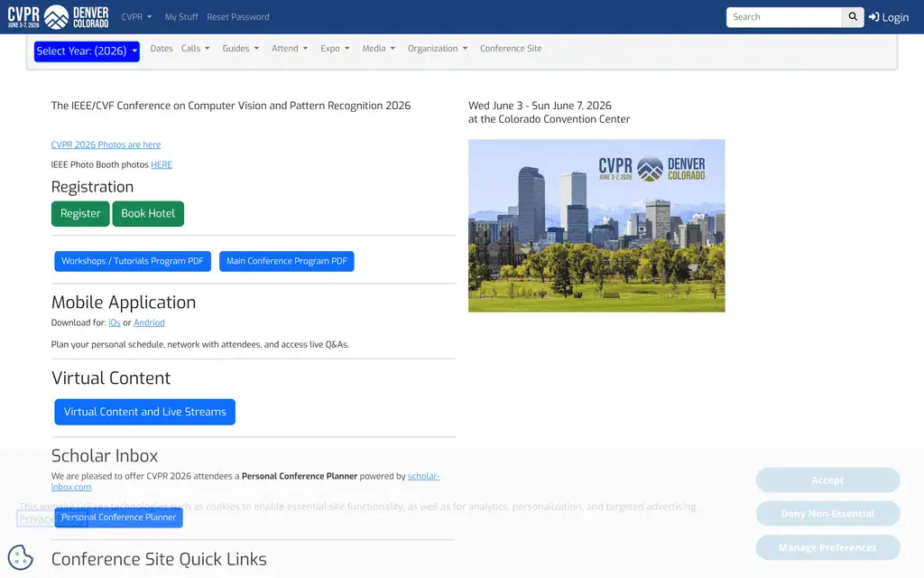
Task: Open Virtual Content and Live Streams
Action: pos(145,412)
